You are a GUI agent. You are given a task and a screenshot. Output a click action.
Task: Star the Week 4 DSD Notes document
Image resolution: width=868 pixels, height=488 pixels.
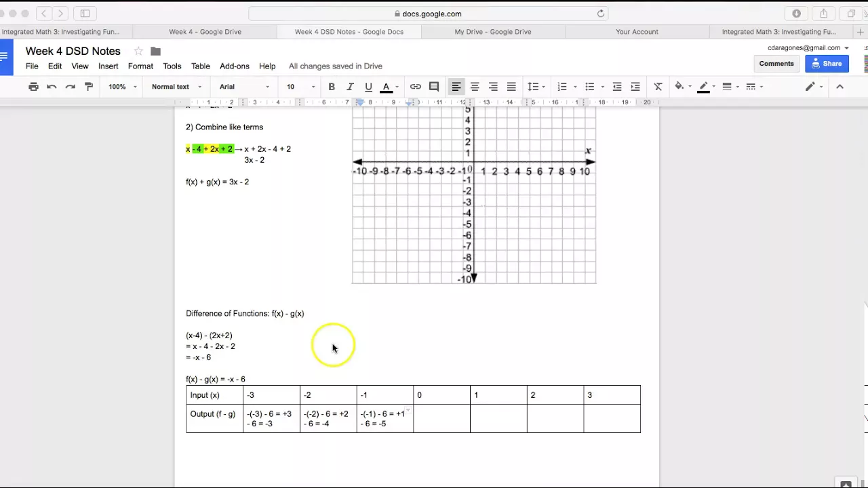point(138,51)
